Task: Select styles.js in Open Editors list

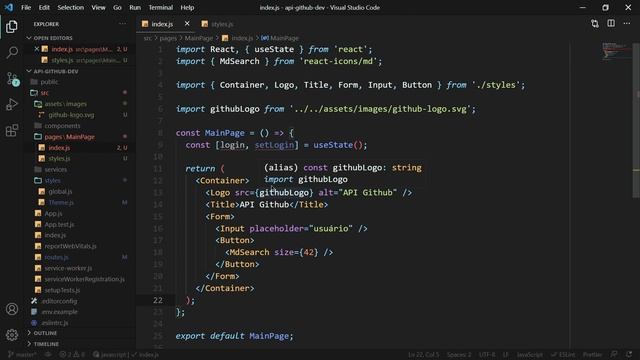Action: [80, 60]
